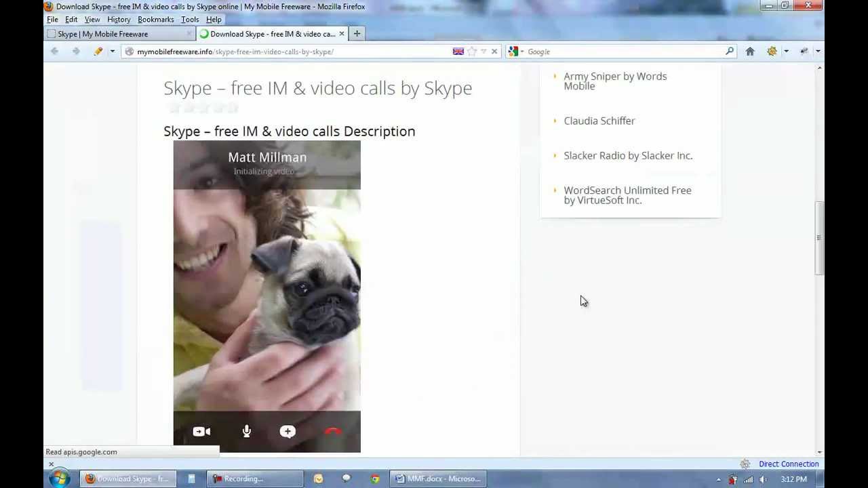The height and width of the screenshot is (488, 868).
Task: Switch to Recording taskbar button
Action: coord(254,479)
